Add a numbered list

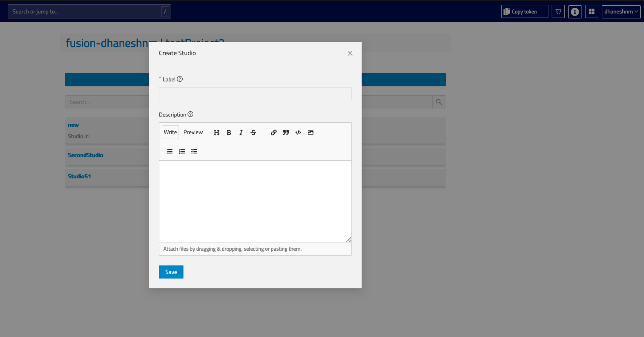tap(182, 151)
